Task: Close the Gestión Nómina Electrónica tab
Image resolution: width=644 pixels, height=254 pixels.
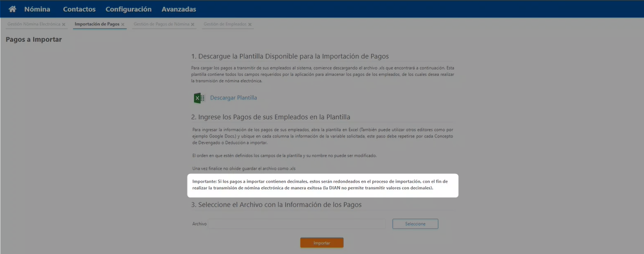Action: pyautogui.click(x=64, y=25)
